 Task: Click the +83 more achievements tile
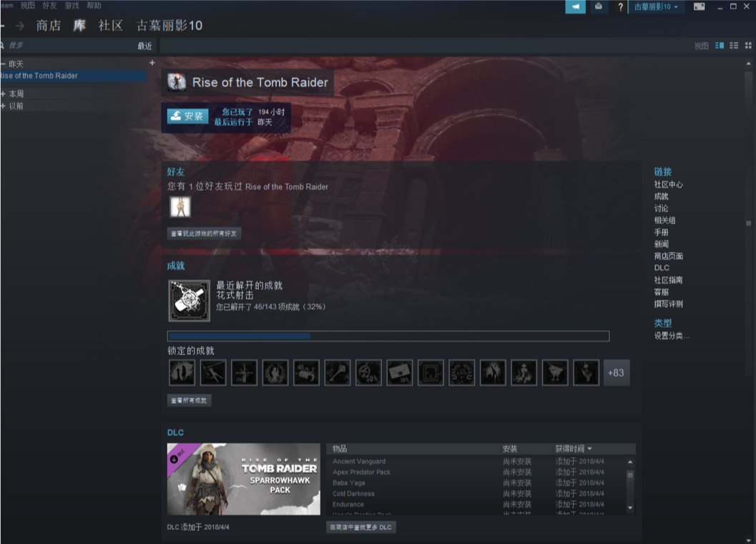point(617,373)
